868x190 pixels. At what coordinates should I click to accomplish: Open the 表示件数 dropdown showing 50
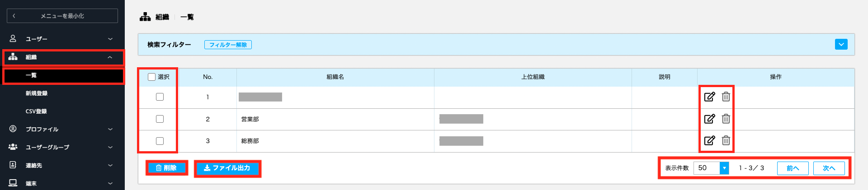pos(711,168)
